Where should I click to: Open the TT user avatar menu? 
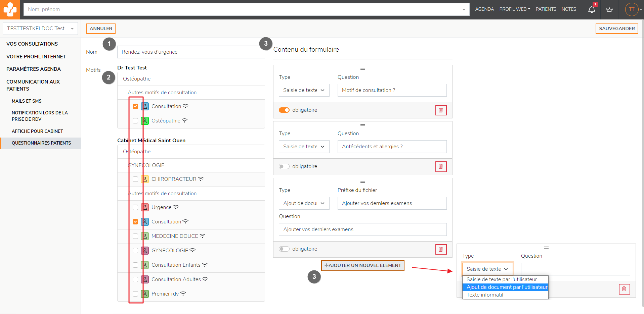pos(632,9)
